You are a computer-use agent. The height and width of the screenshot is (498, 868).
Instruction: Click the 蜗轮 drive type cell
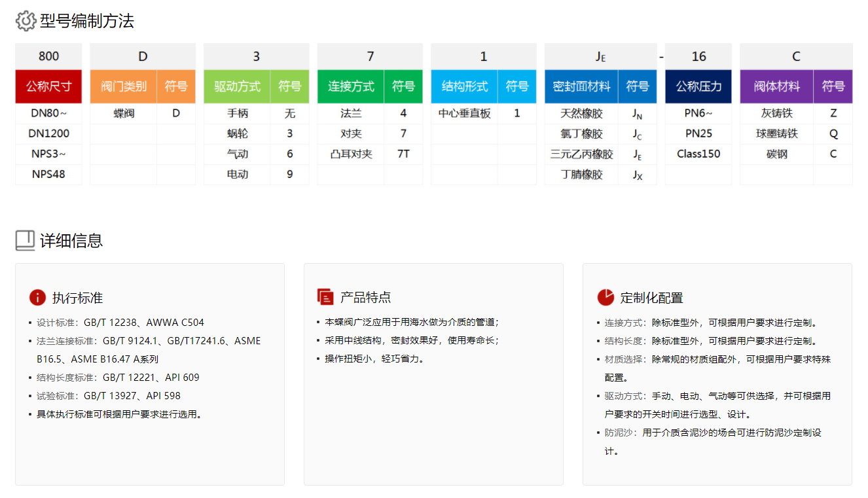[237, 133]
